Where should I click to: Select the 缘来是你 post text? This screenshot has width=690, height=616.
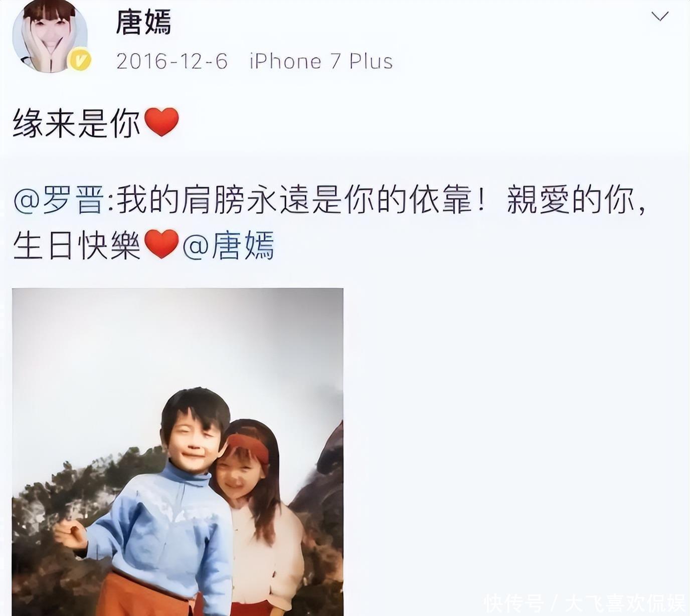coord(77,123)
